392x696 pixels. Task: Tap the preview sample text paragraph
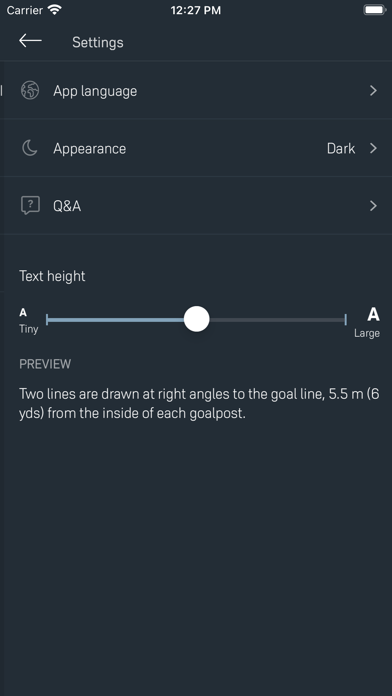point(199,403)
